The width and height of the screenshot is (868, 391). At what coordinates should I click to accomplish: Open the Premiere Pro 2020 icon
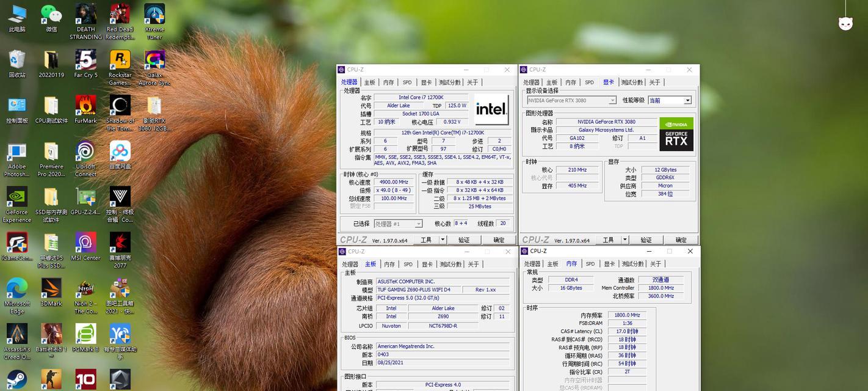point(51,159)
